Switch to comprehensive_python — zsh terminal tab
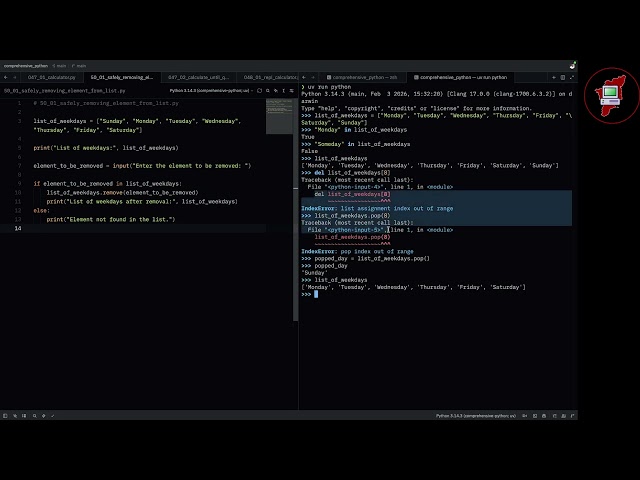The image size is (640, 480). tap(362, 77)
